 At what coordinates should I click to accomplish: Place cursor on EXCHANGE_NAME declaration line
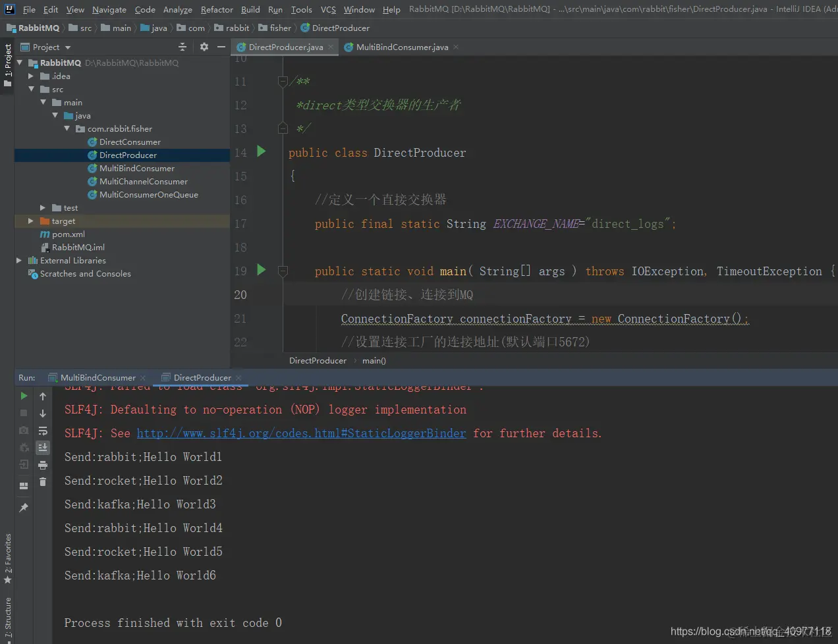tap(495, 223)
